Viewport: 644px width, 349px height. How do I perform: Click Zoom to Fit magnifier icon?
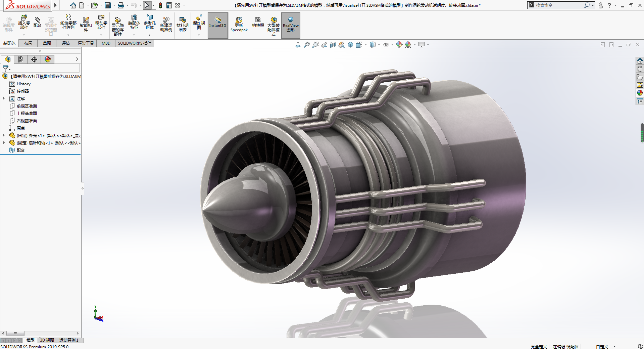click(306, 45)
